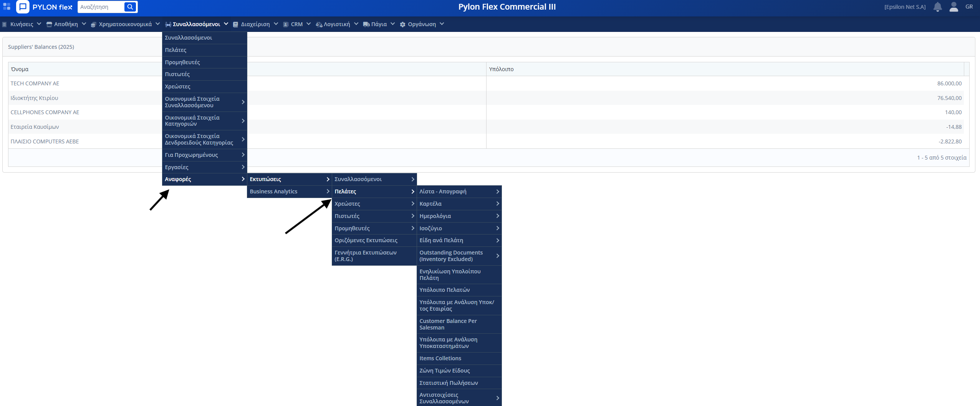Expand Outstanding Documents (Inventory Excluded) arrow
Image resolution: width=980 pixels, height=406 pixels.
pos(498,256)
